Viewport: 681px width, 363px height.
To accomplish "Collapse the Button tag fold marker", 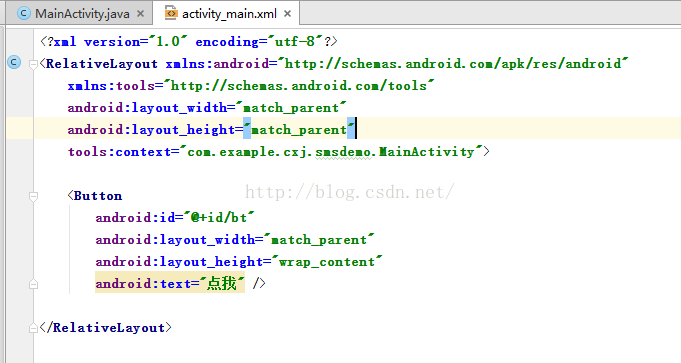I will tap(33, 196).
